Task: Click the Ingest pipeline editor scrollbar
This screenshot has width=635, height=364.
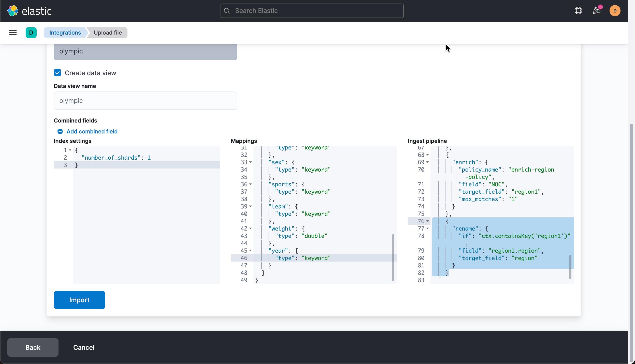Action: (x=570, y=267)
